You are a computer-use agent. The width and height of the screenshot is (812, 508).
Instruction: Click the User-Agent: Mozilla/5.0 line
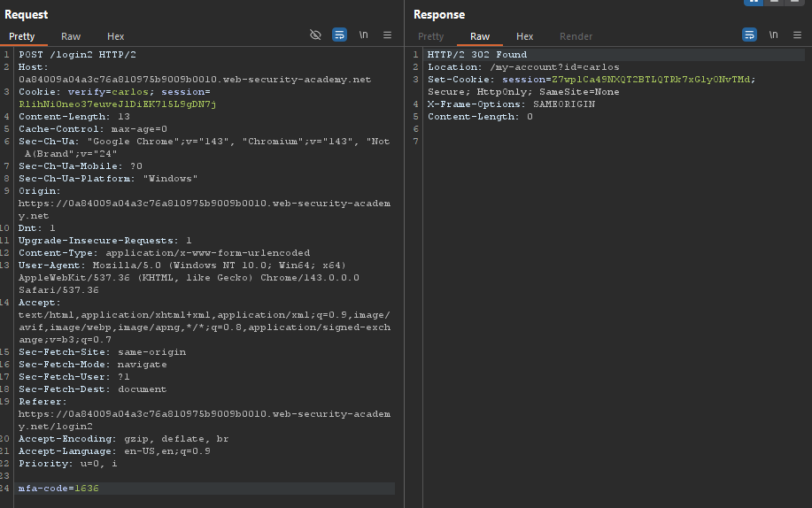tap(189, 278)
